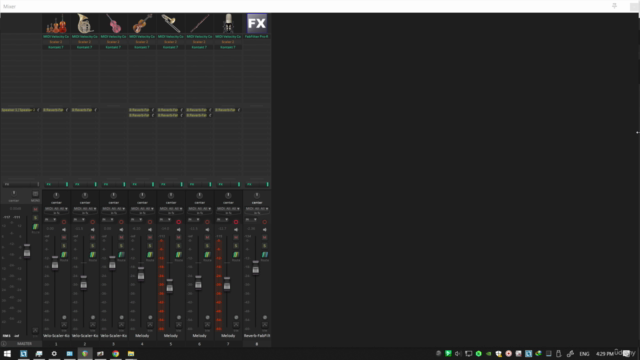Arm record on channel 3
Image resolution: width=640 pixels, height=360 pixels.
(x=121, y=222)
